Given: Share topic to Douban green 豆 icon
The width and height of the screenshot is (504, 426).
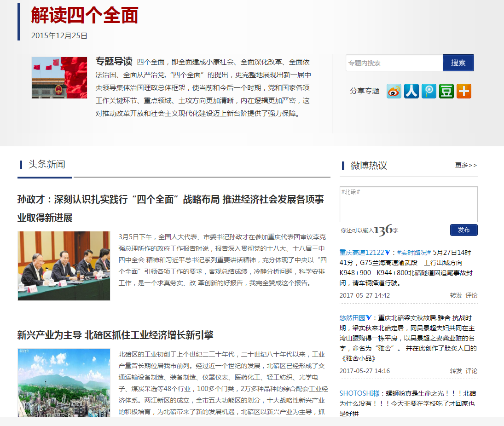Looking at the screenshot, I should pos(446,91).
